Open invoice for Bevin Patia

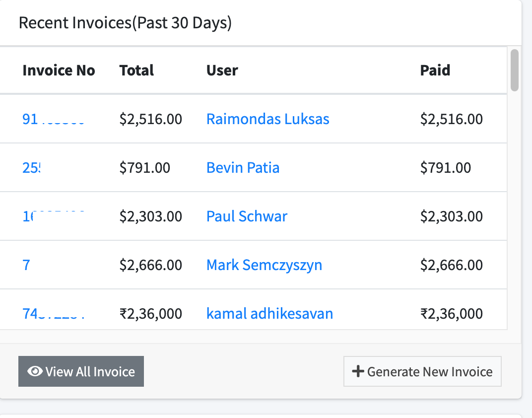click(x=243, y=168)
